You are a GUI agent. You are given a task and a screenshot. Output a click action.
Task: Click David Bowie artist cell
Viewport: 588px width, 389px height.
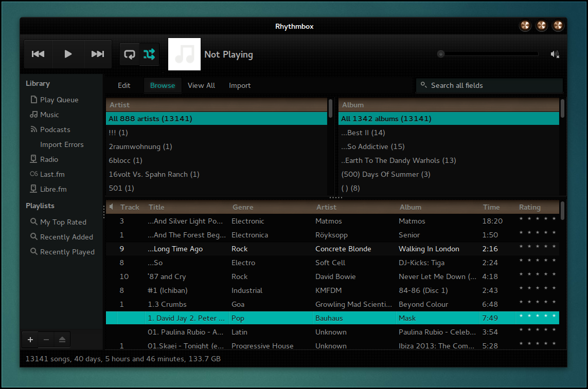pyautogui.click(x=335, y=276)
